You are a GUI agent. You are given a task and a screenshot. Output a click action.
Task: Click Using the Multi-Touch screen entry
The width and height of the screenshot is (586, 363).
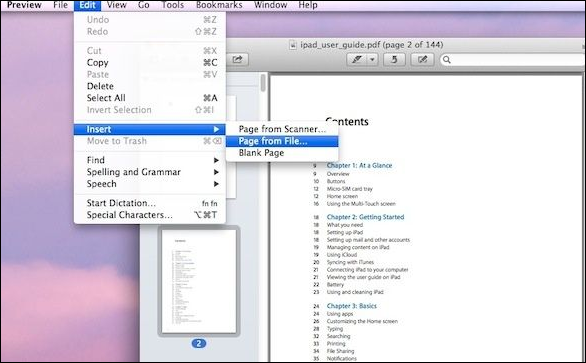click(361, 204)
